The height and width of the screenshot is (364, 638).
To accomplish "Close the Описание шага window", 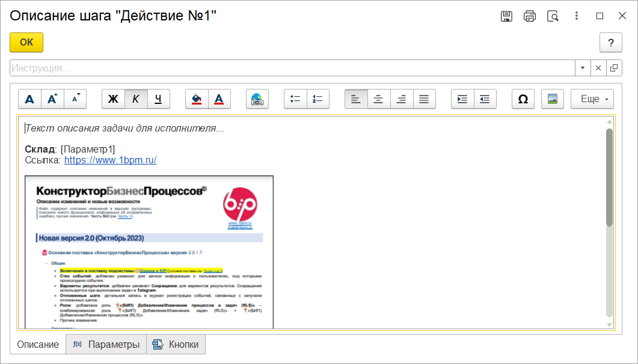I will (622, 16).
